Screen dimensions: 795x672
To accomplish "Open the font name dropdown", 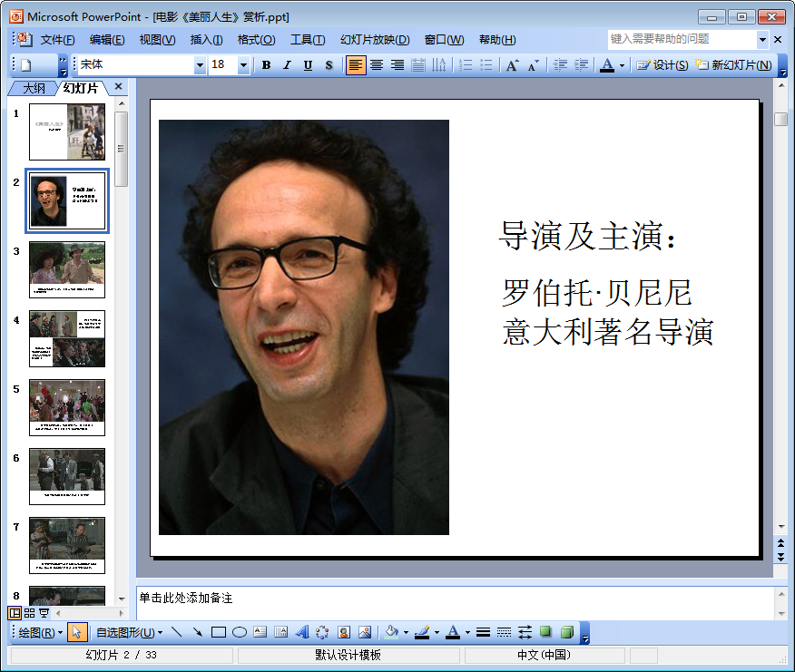I will (200, 65).
